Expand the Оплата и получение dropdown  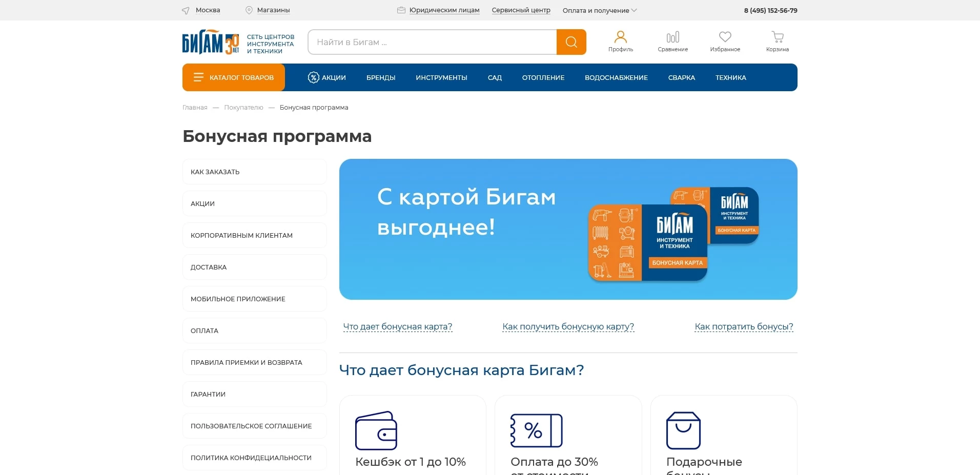(599, 10)
